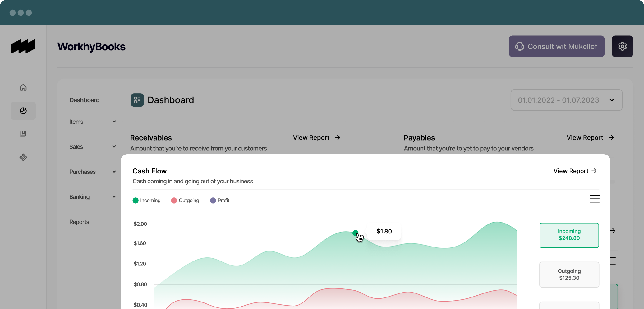This screenshot has height=309, width=644.
Task: Open the Cash Flow chart hamburger menu
Action: click(594, 199)
